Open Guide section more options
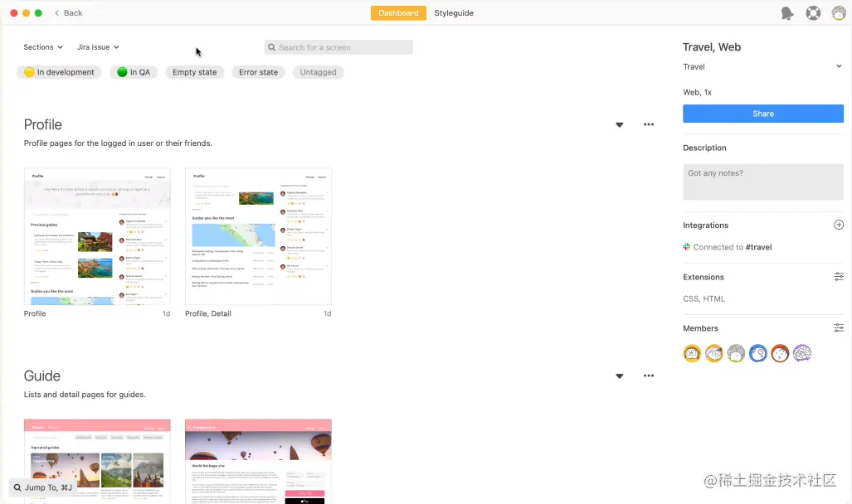Screen dimensions: 852x504 [649, 376]
